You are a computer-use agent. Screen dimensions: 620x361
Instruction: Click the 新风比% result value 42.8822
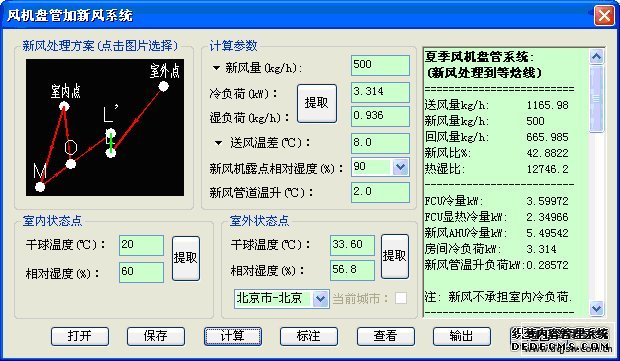pos(547,153)
